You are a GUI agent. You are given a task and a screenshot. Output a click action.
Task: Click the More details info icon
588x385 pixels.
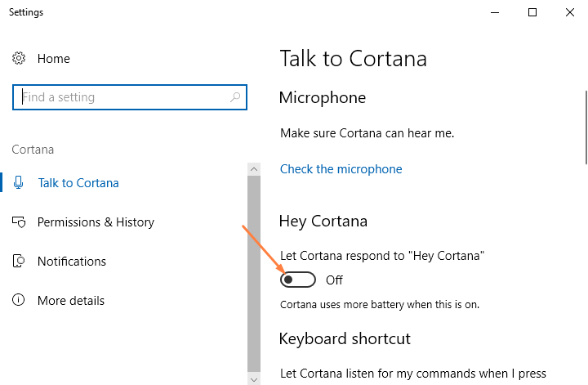(x=18, y=300)
